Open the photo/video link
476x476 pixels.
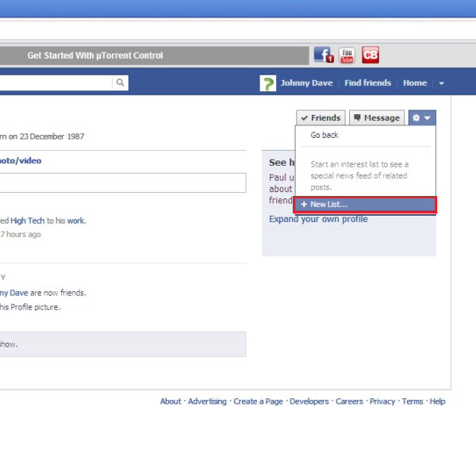(21, 160)
